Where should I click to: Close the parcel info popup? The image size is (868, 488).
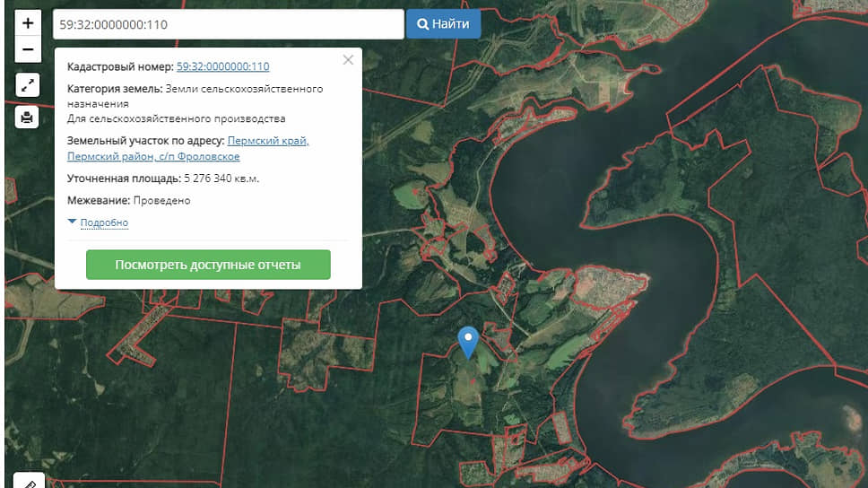pos(348,60)
